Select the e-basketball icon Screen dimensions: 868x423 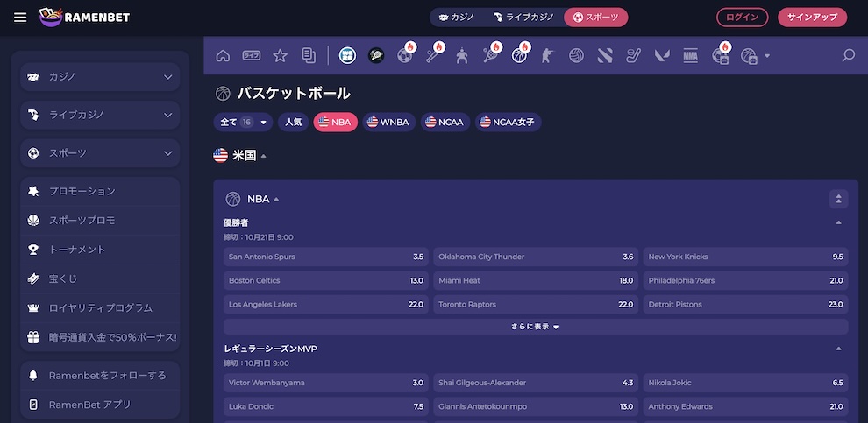pos(749,55)
